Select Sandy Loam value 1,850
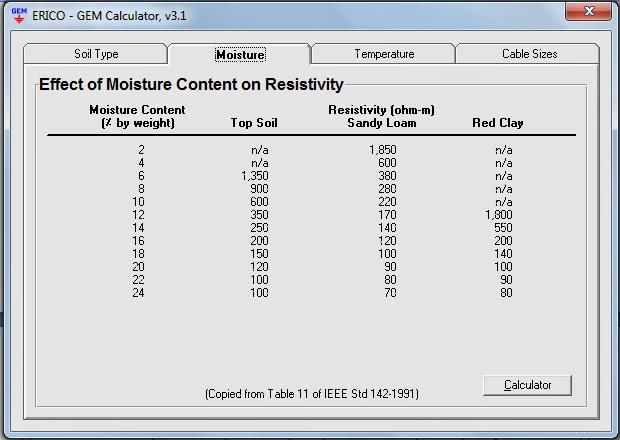 383,150
